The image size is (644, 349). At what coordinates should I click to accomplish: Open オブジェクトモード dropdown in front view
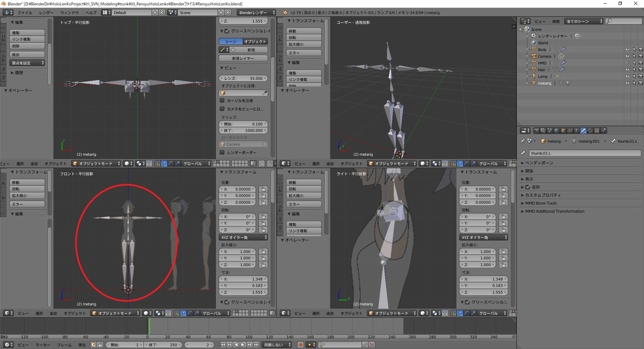[116, 313]
